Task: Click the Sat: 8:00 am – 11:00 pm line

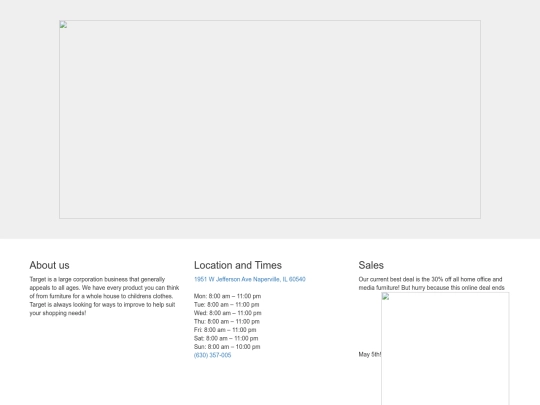Action: point(226,338)
